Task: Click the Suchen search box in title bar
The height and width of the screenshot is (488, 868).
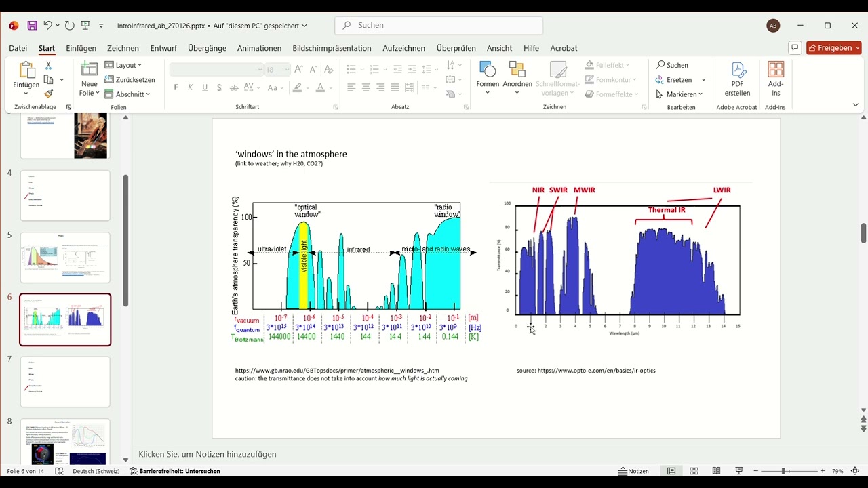Action: click(x=439, y=25)
